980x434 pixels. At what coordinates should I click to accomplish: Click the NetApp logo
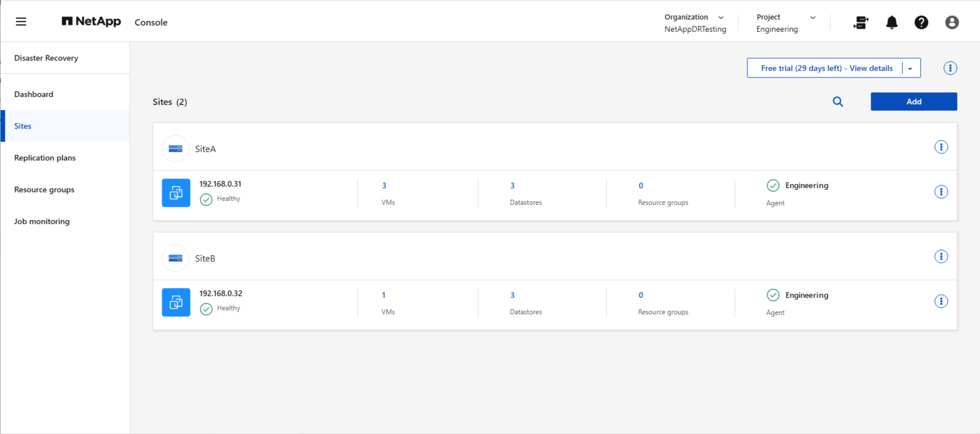point(91,22)
